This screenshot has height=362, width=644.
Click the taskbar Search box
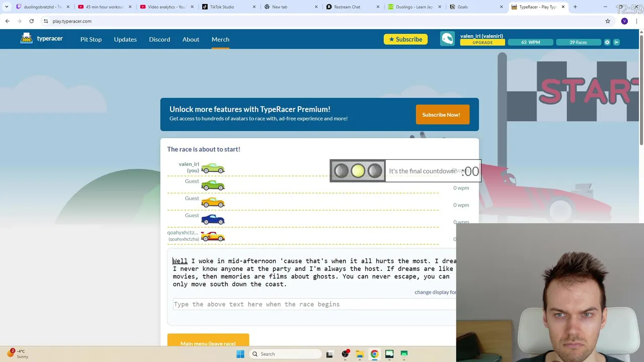pyautogui.click(x=286, y=354)
